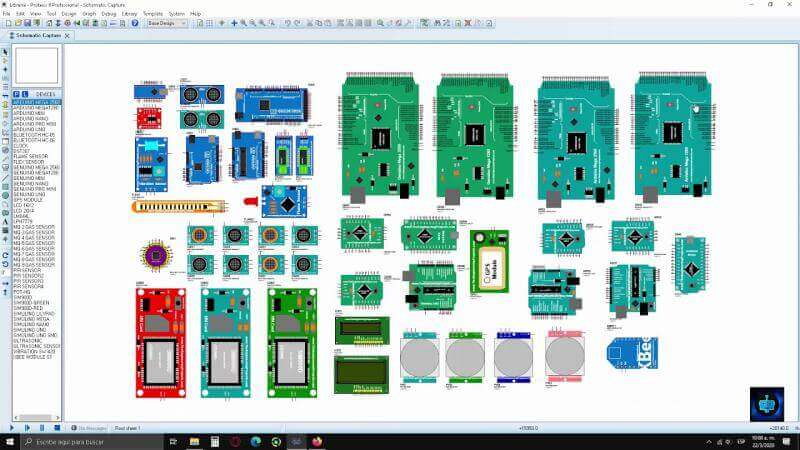Open the File menu
Viewport: 800px width, 450px height.
pyautogui.click(x=6, y=14)
